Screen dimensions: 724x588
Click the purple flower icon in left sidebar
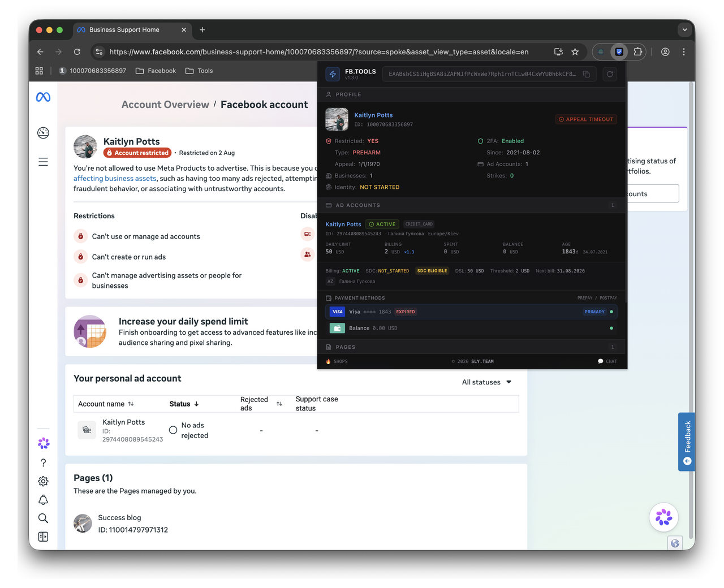click(44, 443)
